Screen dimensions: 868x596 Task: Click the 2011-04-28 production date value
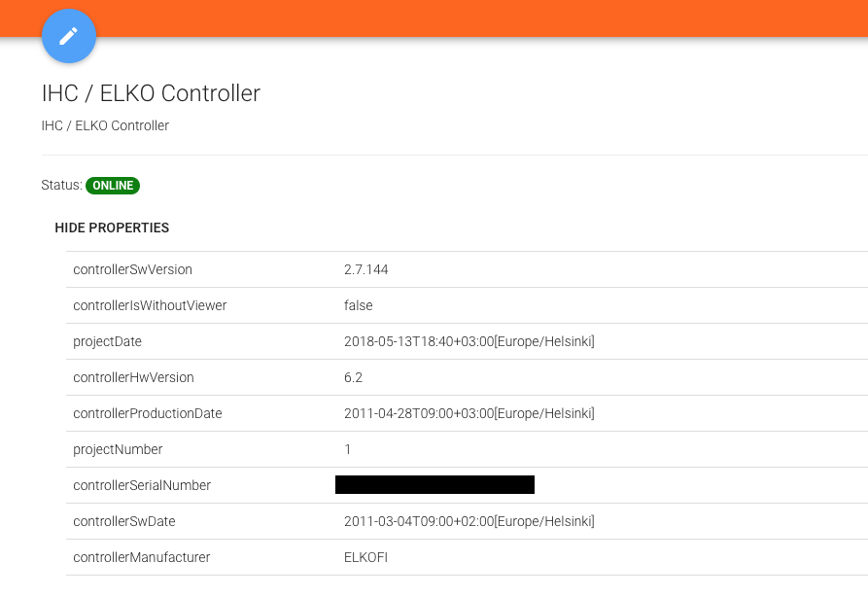(469, 413)
